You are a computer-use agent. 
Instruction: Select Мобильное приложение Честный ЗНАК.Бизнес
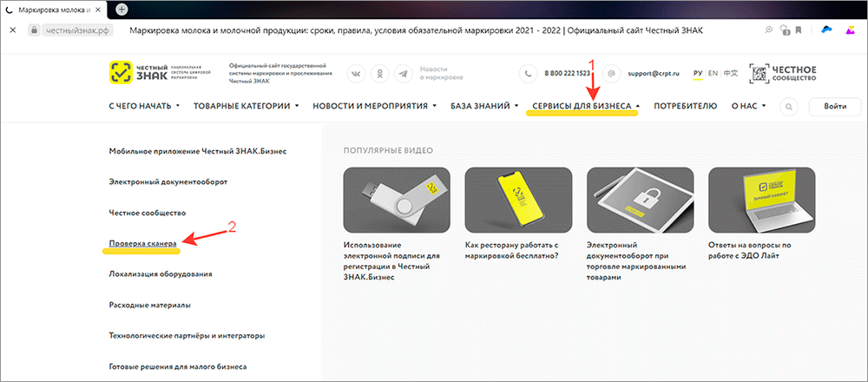(x=198, y=150)
